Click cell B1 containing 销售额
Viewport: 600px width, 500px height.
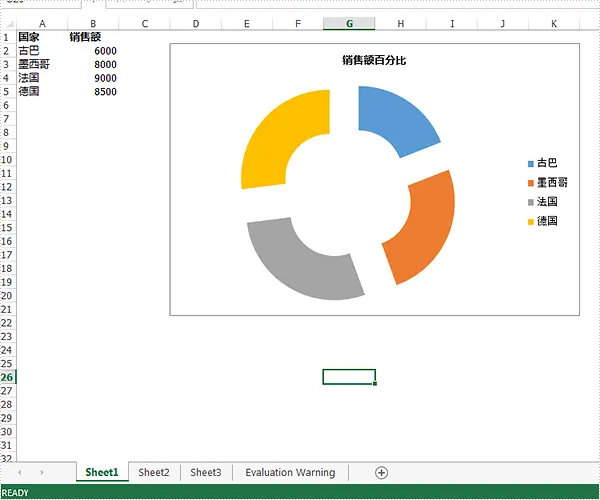pos(93,37)
